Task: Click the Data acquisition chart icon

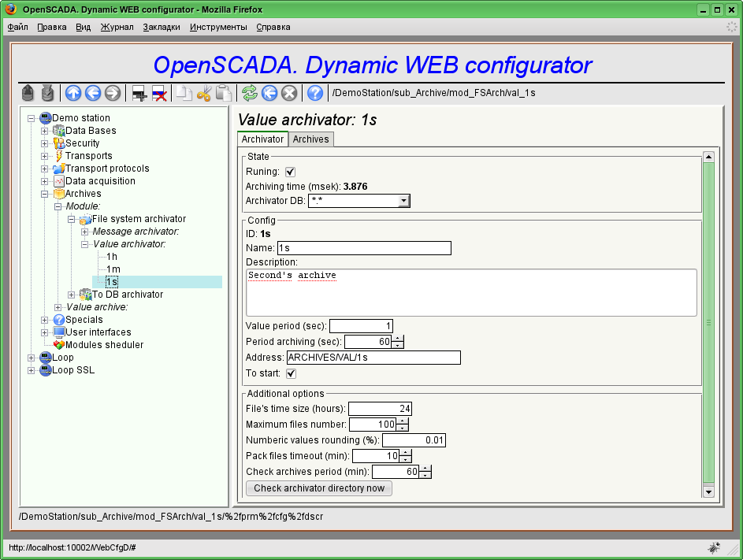Action: (59, 181)
